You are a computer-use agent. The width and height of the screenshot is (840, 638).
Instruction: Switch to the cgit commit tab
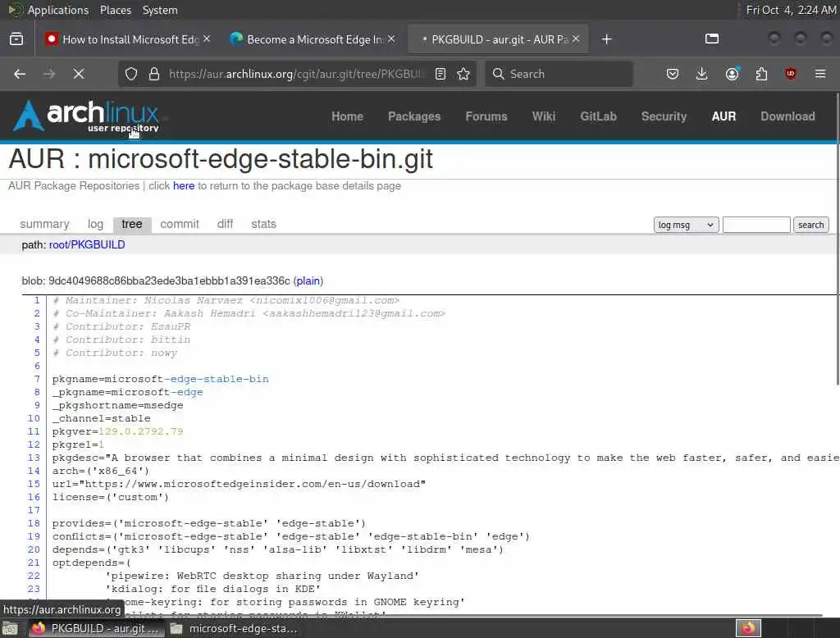pos(180,224)
